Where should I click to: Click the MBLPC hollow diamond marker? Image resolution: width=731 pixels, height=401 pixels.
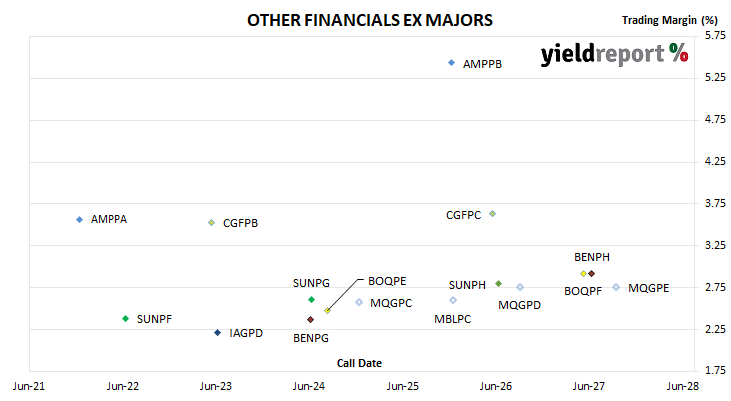click(453, 300)
